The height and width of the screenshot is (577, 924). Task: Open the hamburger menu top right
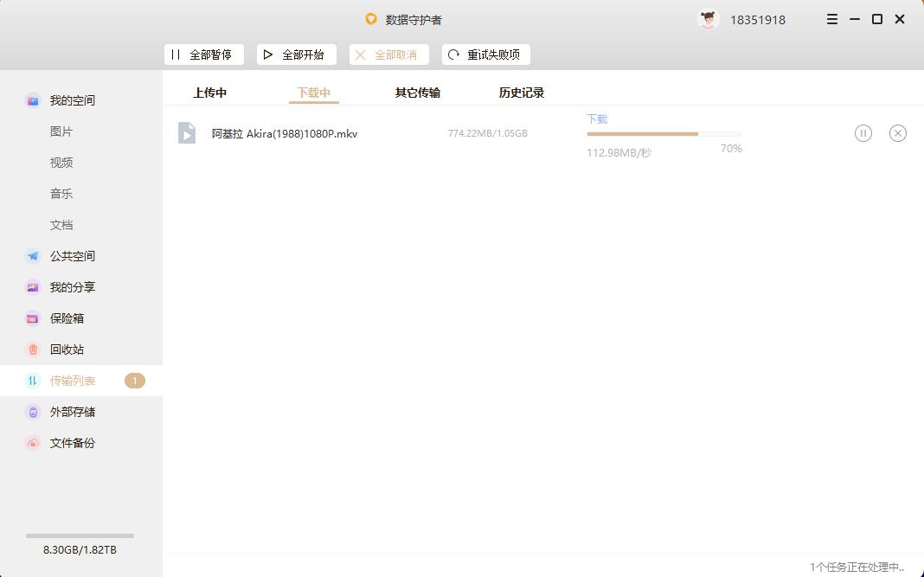(831, 18)
